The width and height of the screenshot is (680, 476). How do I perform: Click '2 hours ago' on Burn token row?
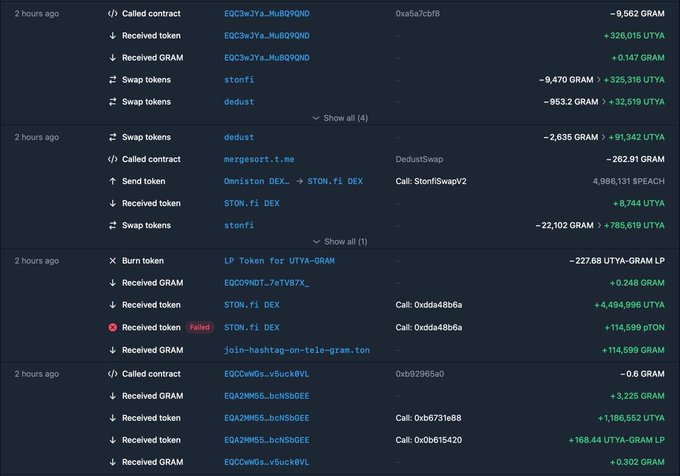click(37, 261)
